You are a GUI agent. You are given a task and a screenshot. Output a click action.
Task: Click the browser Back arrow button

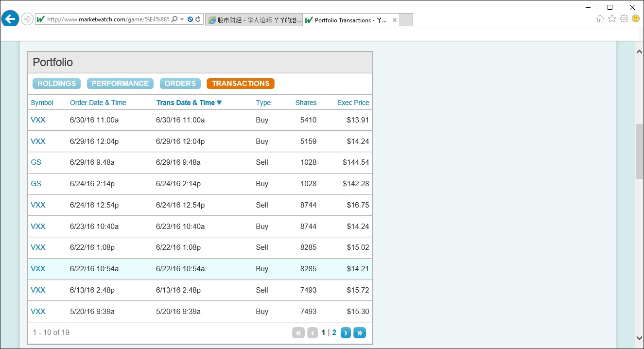[10, 19]
